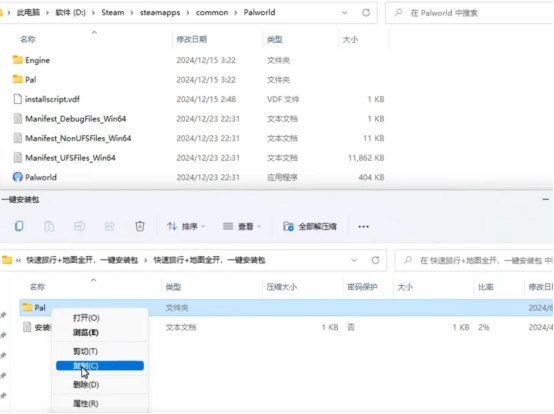Open the 查看 view menu
Screen dimensions: 554x414
click(242, 226)
